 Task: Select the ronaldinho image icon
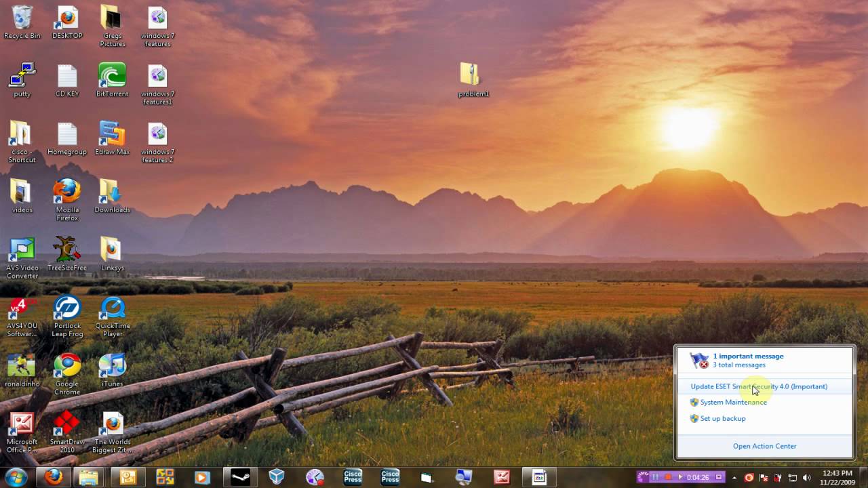[x=22, y=371]
